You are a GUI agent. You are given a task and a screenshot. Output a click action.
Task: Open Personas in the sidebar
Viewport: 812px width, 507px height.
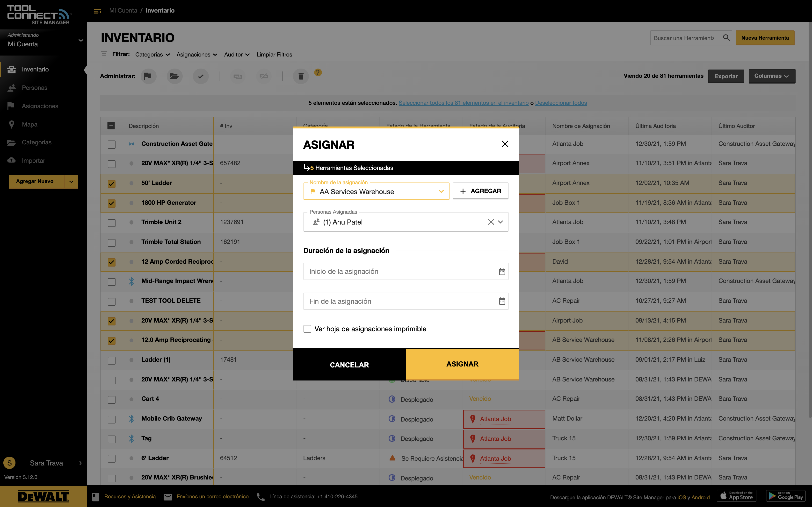pyautogui.click(x=35, y=87)
